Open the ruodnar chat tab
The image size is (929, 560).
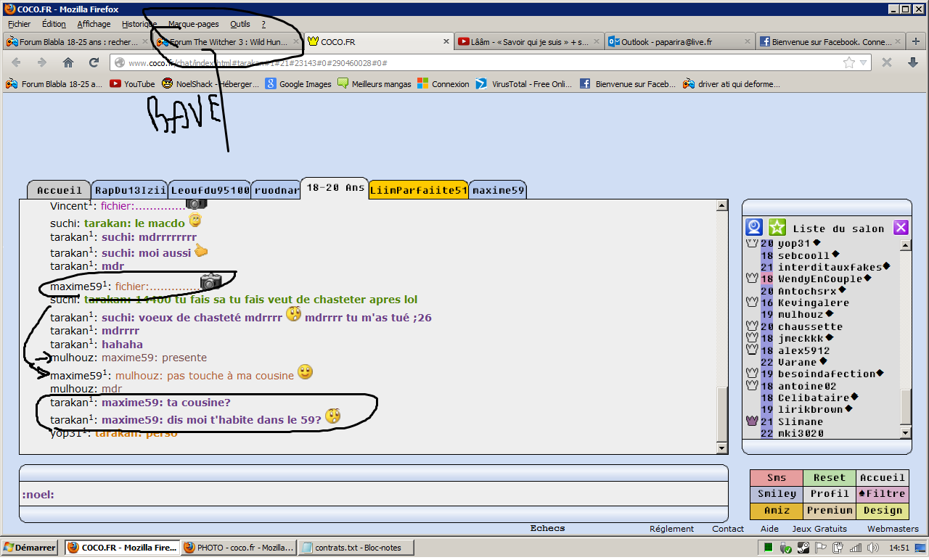[276, 189]
